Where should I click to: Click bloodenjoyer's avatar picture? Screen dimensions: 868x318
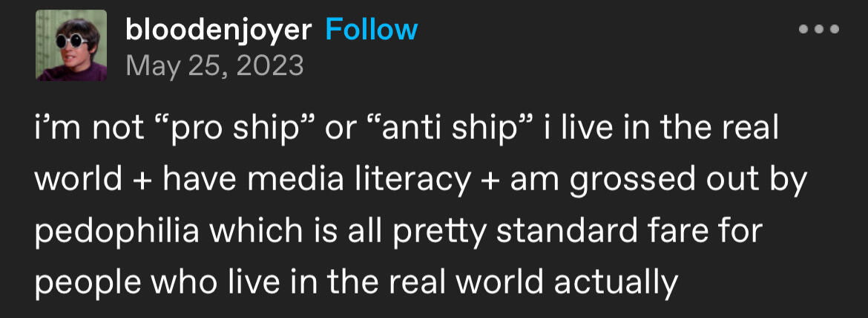coord(71,45)
